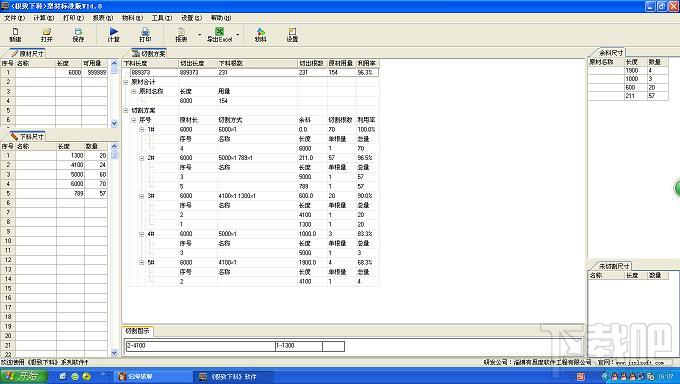Open dropdown arrow next to 导出Excel
The width and height of the screenshot is (680, 384).
pyautogui.click(x=237, y=34)
